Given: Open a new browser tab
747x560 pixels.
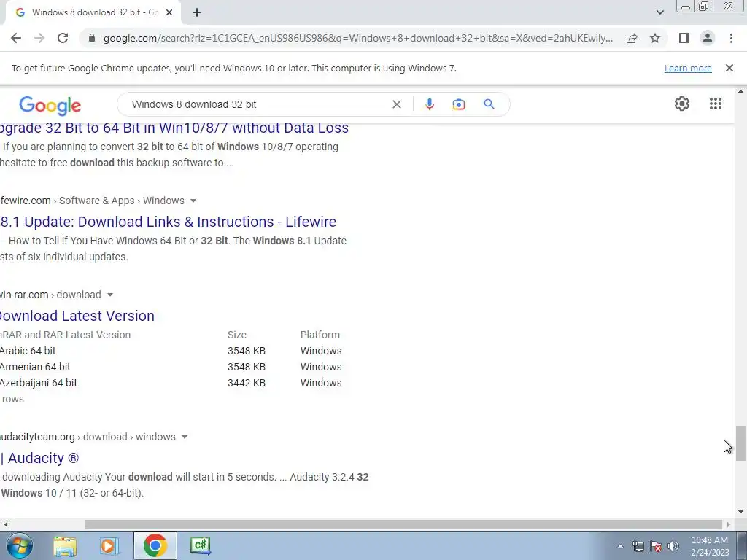Looking at the screenshot, I should click(x=197, y=13).
